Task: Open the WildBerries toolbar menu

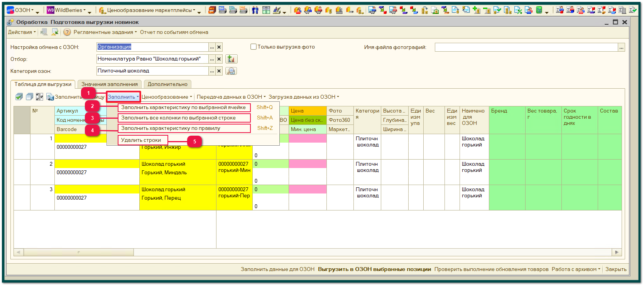Action: coord(66,10)
